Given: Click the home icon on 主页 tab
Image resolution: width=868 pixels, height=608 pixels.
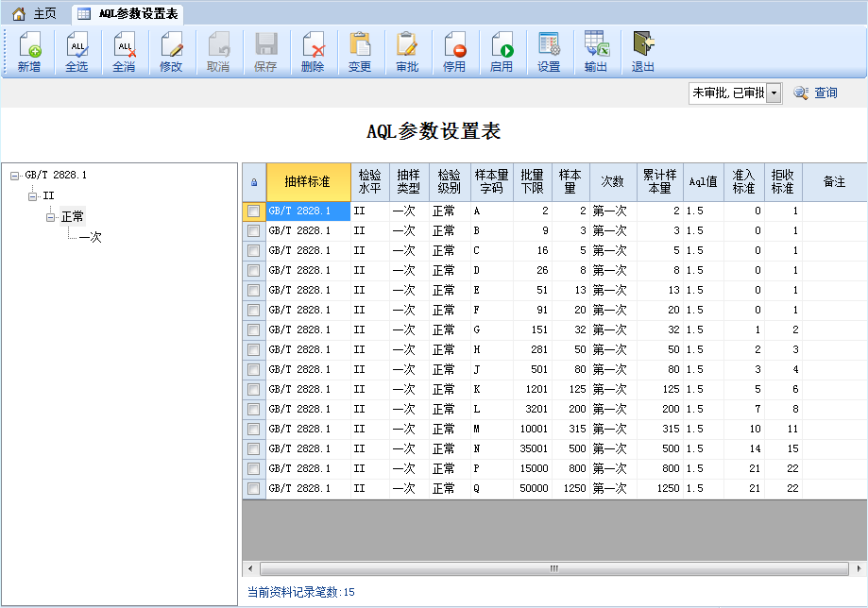Looking at the screenshot, I should [19, 14].
